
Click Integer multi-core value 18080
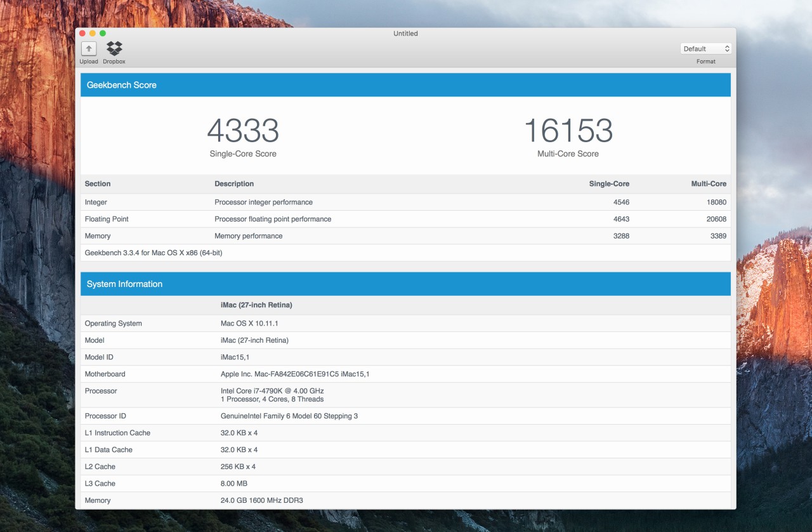(x=716, y=203)
